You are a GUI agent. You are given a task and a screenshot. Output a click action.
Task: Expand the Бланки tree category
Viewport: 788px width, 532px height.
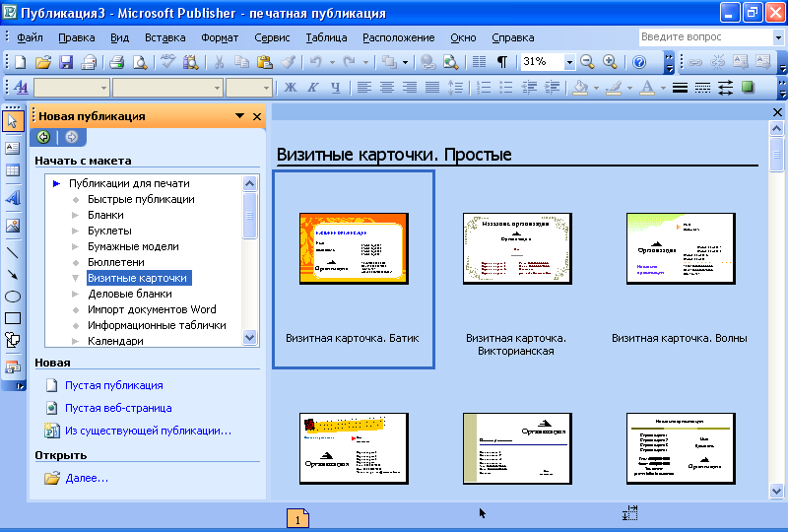click(x=76, y=215)
